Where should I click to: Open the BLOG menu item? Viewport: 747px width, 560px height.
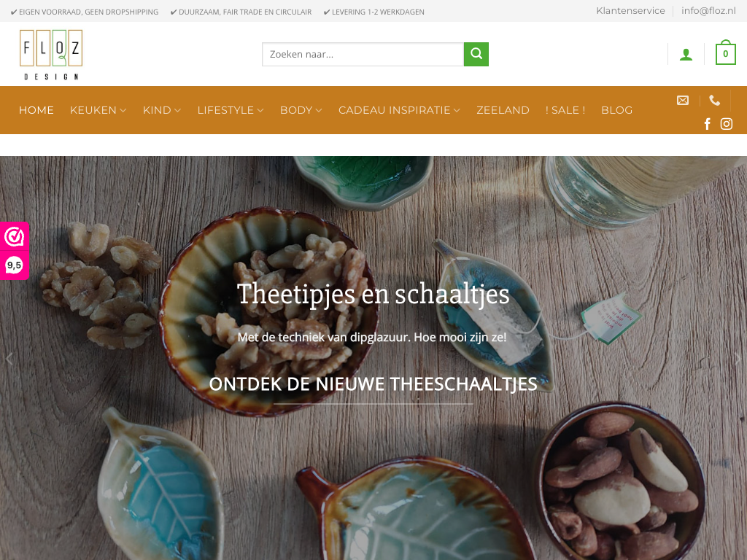coord(617,110)
